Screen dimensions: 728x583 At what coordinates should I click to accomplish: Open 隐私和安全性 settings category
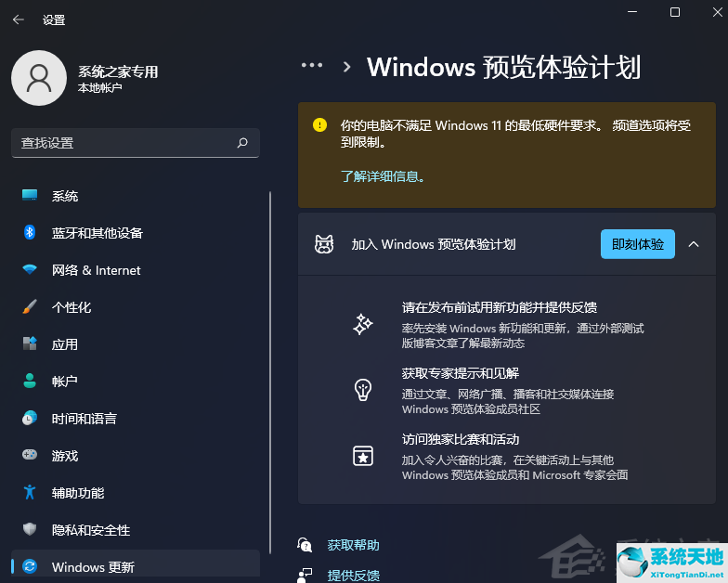tap(136, 529)
